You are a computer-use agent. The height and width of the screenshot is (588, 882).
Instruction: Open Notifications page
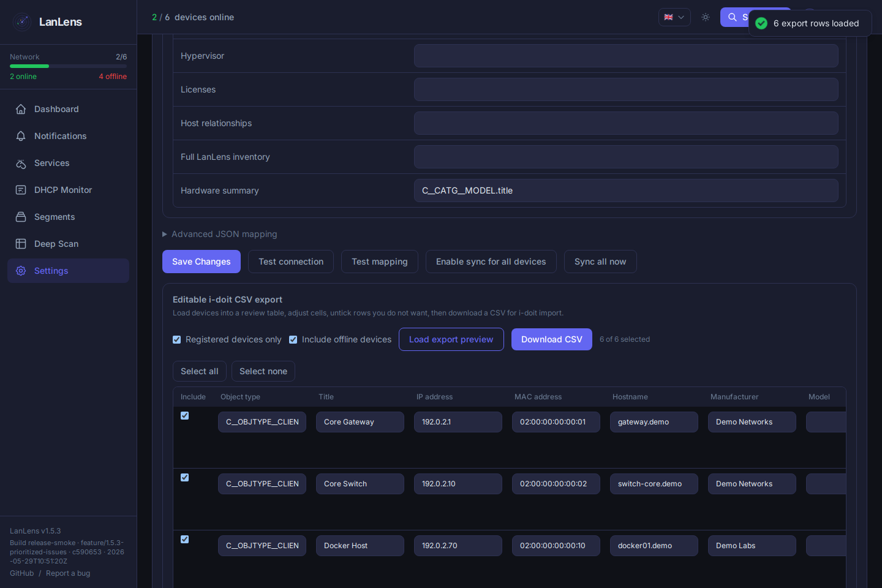[x=68, y=136]
